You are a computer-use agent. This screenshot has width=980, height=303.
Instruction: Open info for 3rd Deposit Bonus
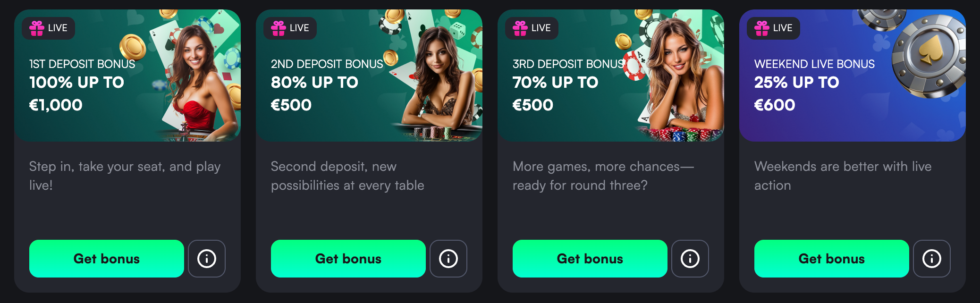point(690,259)
